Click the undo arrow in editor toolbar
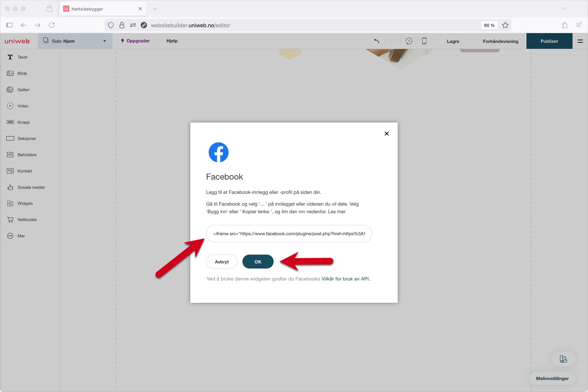The width and height of the screenshot is (588, 392). click(377, 41)
